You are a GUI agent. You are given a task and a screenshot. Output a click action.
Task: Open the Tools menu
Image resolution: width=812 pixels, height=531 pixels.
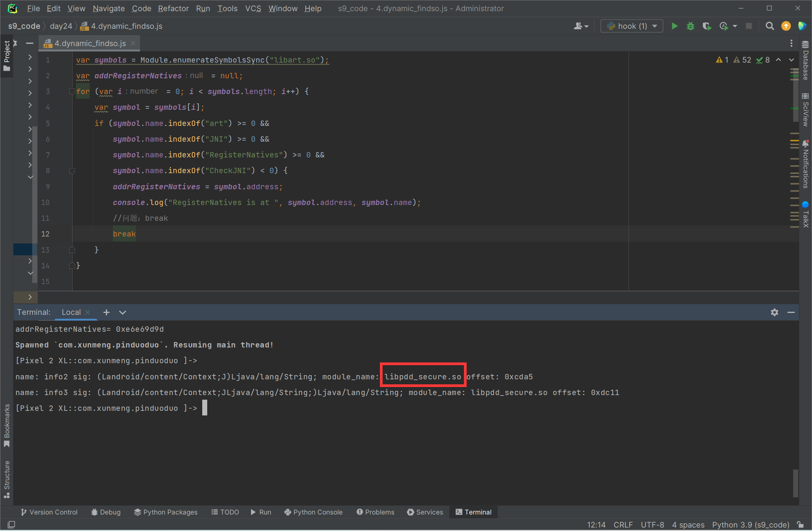(228, 8)
